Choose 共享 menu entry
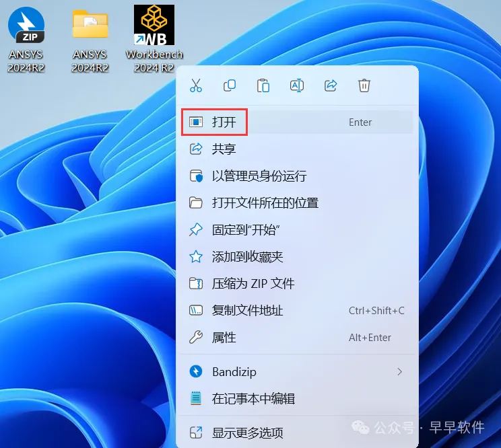 coord(297,149)
